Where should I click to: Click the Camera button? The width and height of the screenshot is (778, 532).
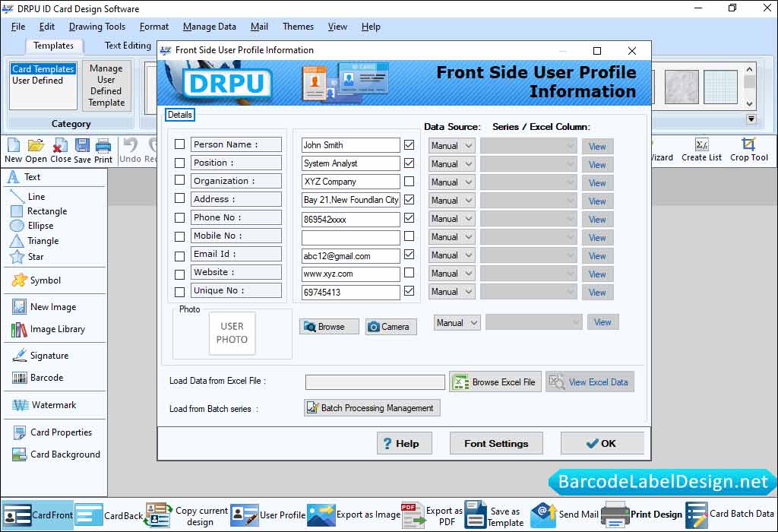[x=391, y=327]
